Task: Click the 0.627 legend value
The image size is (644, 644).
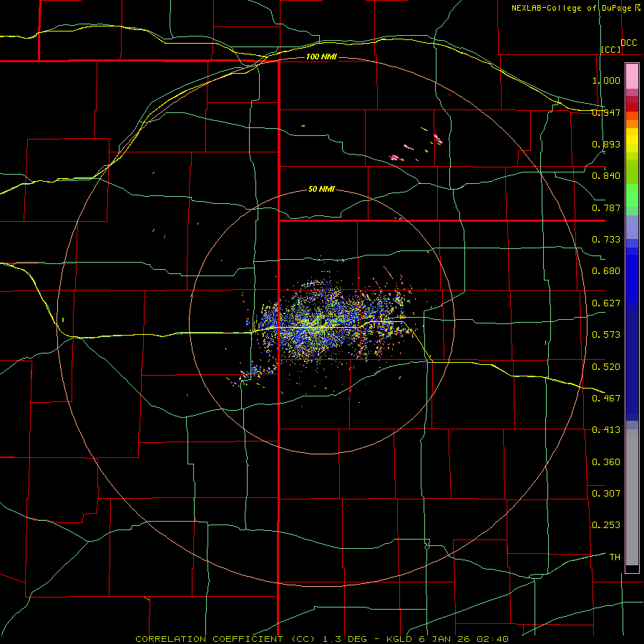Action: pos(606,303)
